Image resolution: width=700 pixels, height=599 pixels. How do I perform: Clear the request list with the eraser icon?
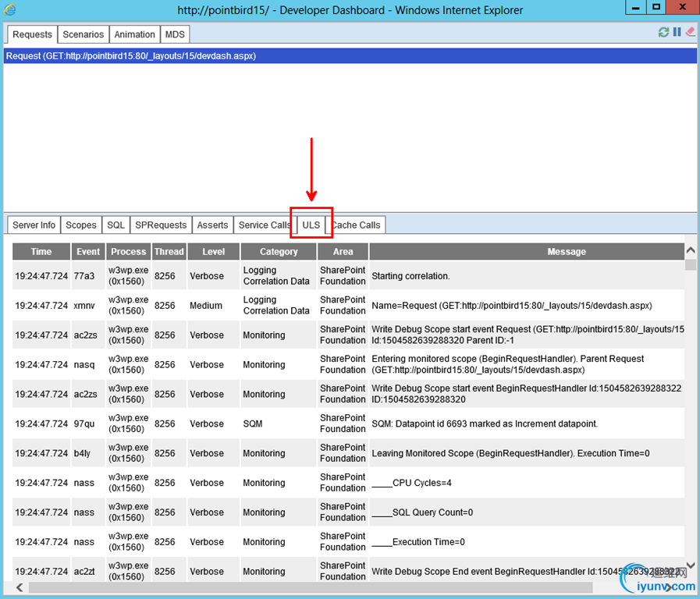point(690,32)
